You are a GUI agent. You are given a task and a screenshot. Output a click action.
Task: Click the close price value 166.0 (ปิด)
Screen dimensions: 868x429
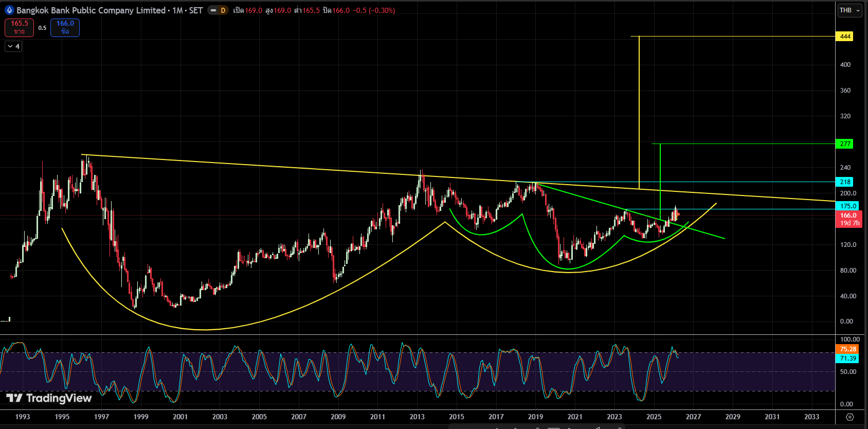pyautogui.click(x=341, y=10)
